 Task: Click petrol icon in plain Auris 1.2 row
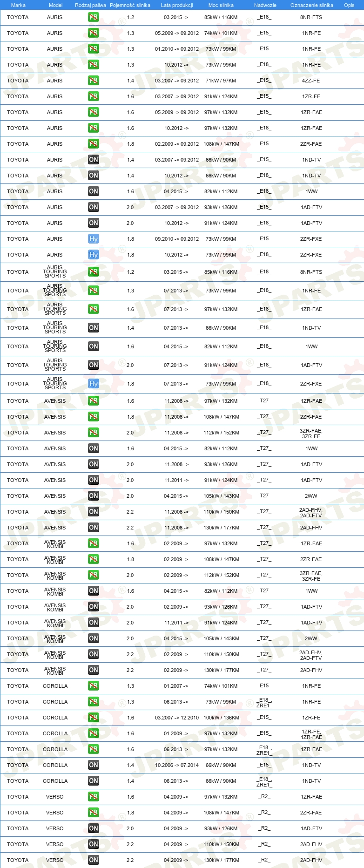pos(94,17)
